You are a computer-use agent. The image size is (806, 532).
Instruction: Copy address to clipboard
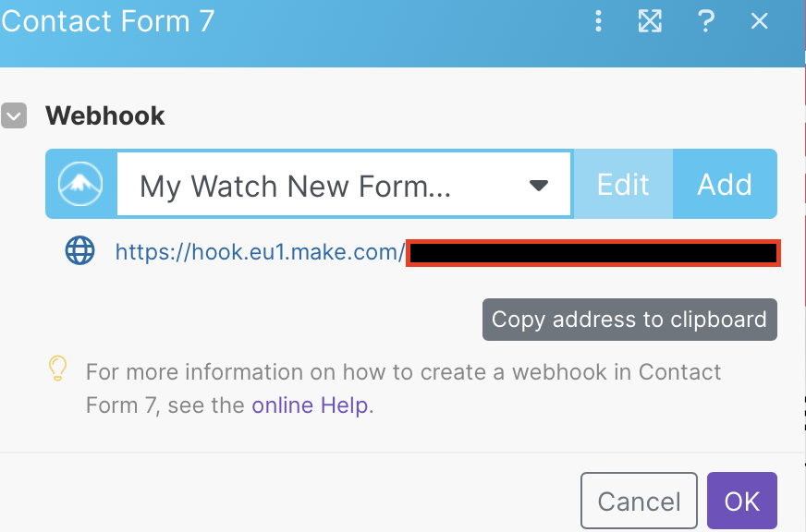629,320
